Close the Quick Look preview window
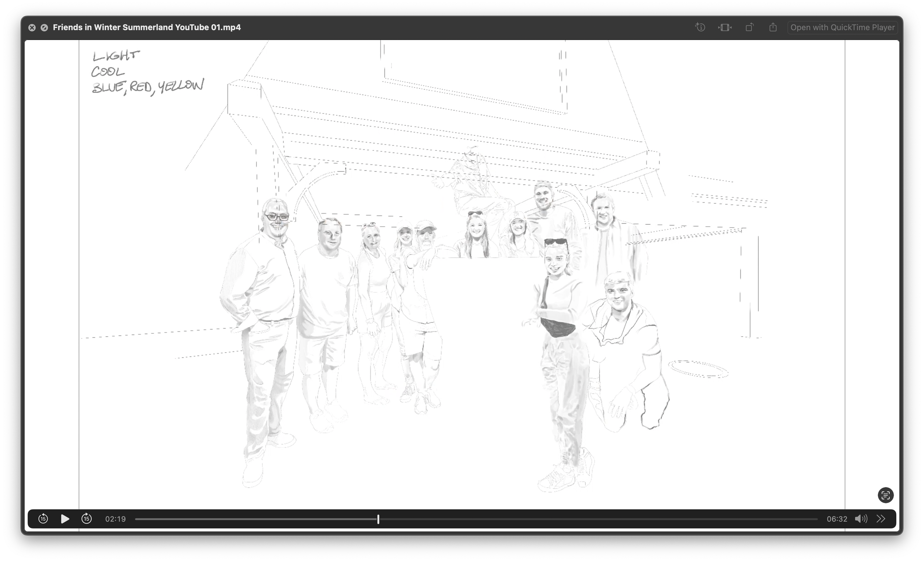 32,28
